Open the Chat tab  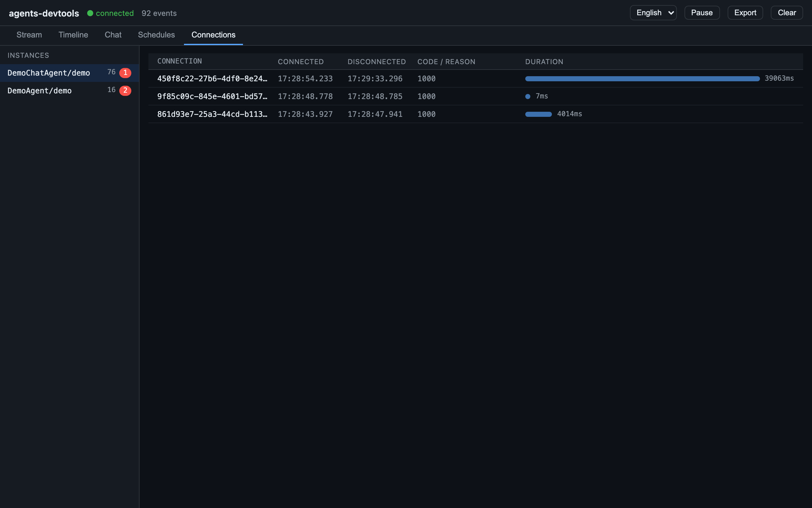(113, 35)
